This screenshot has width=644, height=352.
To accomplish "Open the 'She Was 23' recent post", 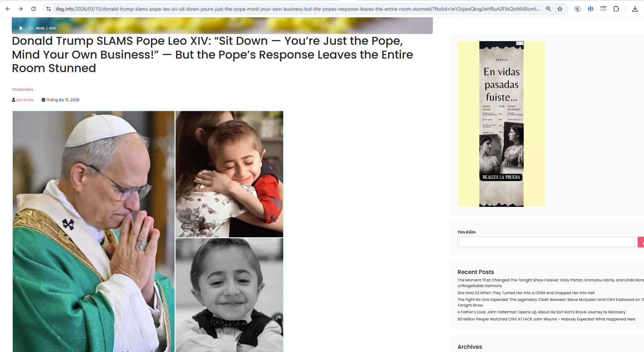I will tap(526, 293).
